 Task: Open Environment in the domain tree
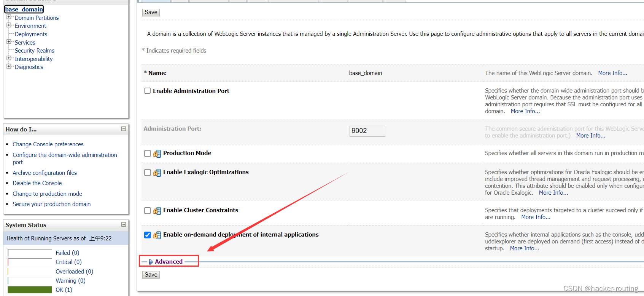[x=30, y=26]
